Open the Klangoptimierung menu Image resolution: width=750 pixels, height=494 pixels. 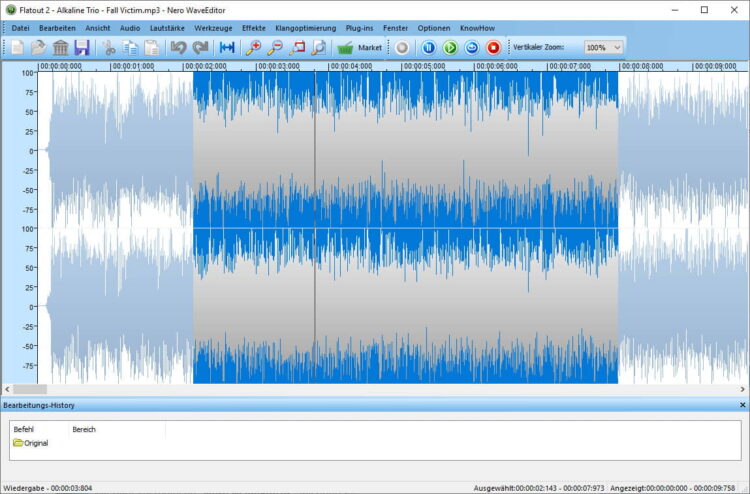[306, 28]
